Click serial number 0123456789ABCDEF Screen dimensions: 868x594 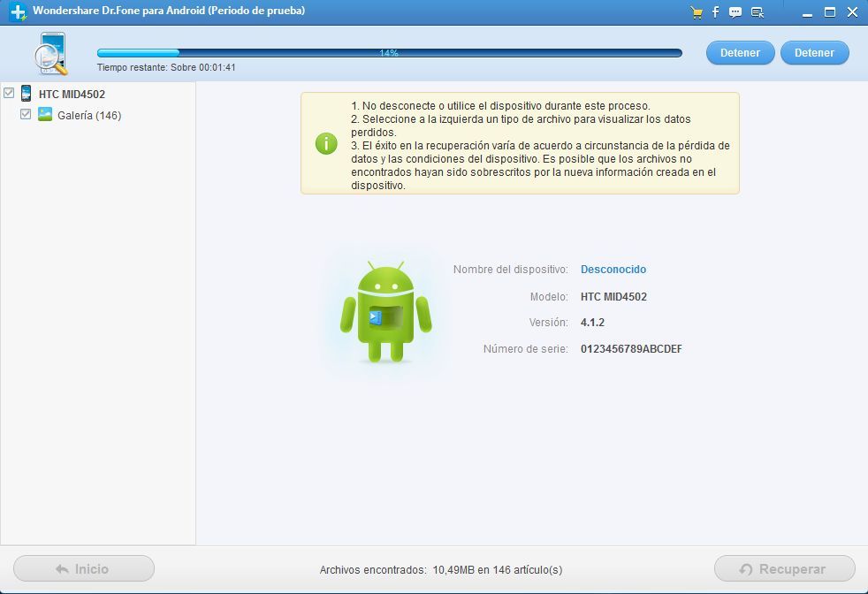[x=631, y=349]
